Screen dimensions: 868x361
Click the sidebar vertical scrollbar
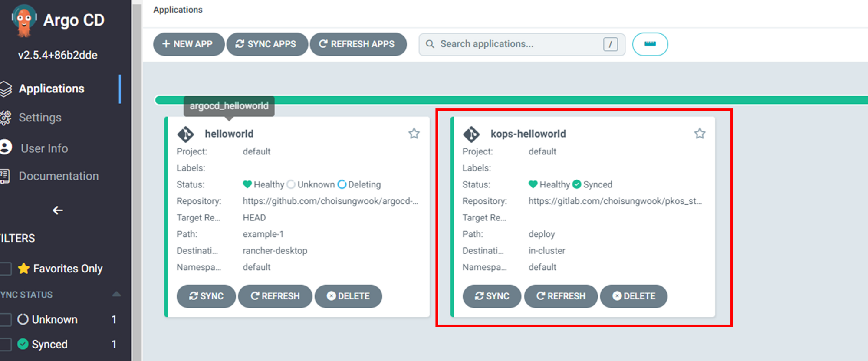(x=137, y=182)
